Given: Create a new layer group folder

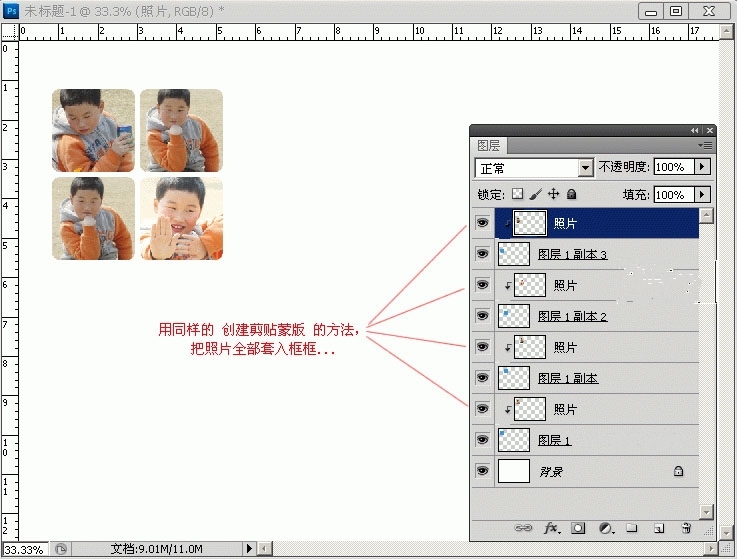Looking at the screenshot, I should coord(632,528).
